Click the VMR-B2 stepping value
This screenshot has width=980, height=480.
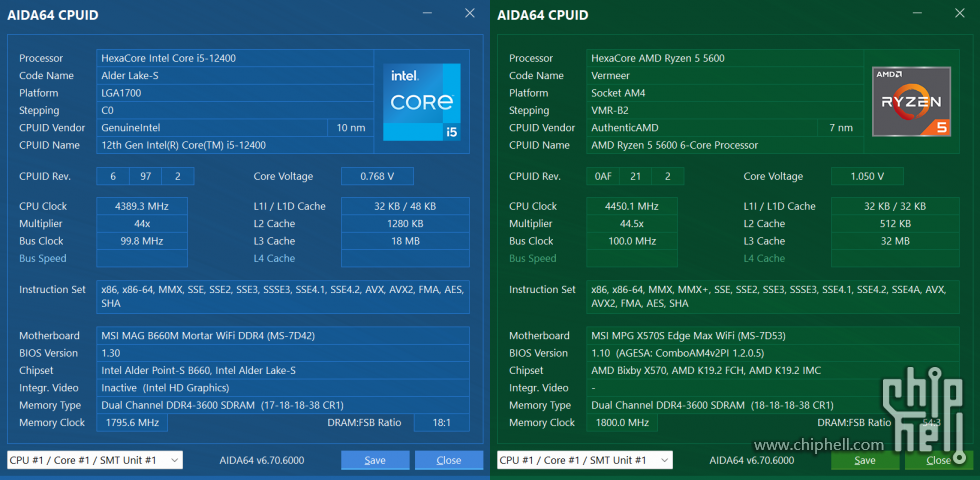pyautogui.click(x=725, y=111)
